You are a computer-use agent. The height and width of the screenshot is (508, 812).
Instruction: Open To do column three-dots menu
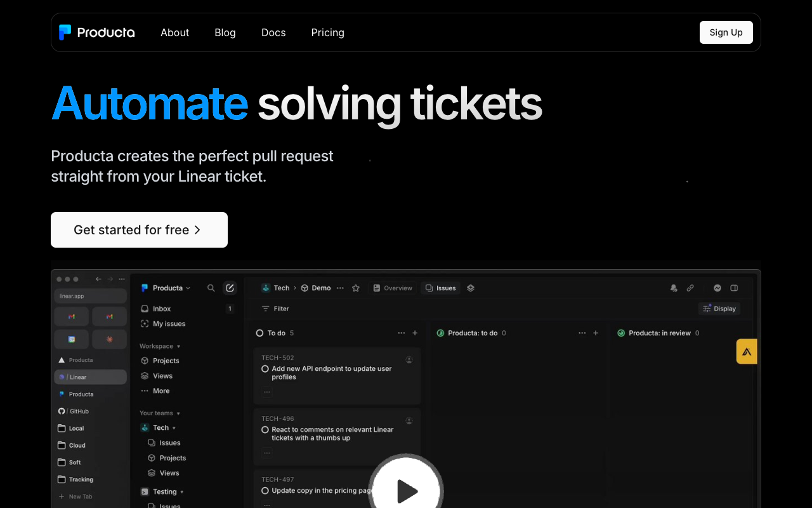[401, 333]
